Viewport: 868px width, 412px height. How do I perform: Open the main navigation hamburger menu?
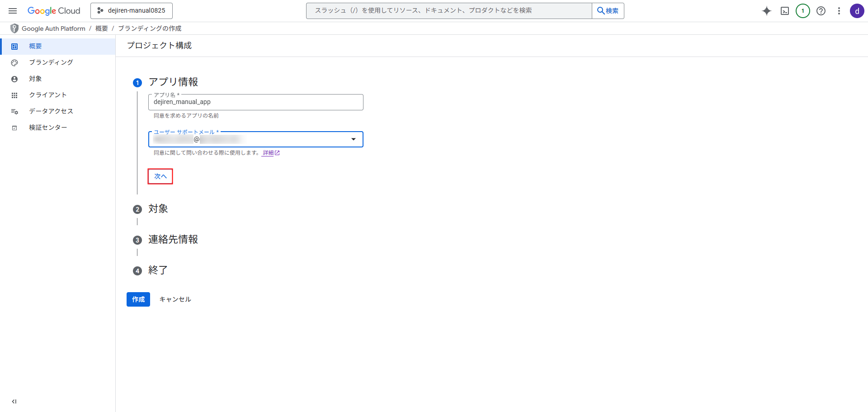coord(13,11)
